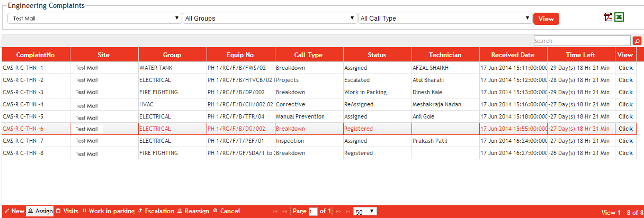Click Reassign in bottom toolbar
The image size is (644, 218).
coord(193,211)
